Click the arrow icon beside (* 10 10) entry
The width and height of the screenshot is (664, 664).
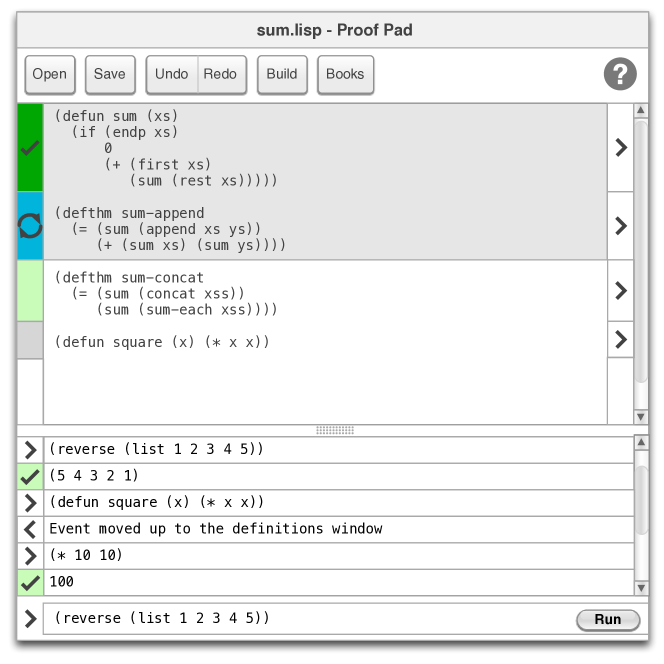(30, 555)
